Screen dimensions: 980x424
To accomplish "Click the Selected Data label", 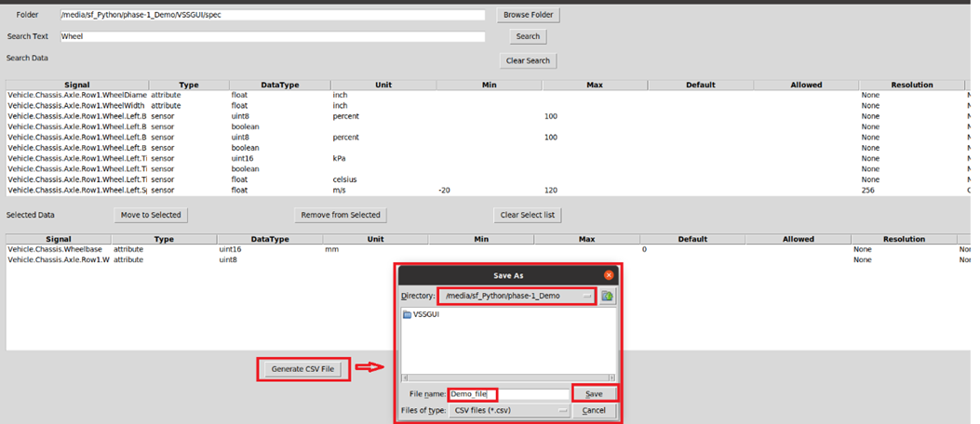I will pyautogui.click(x=31, y=215).
